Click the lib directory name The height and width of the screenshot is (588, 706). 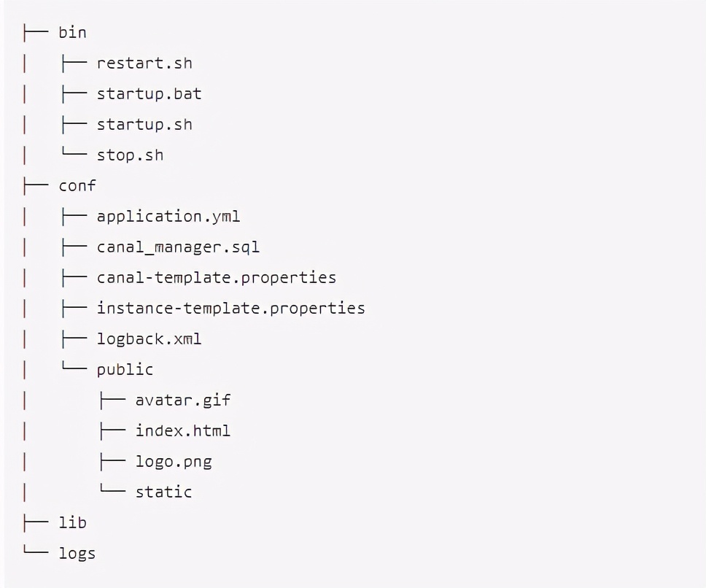(x=72, y=522)
